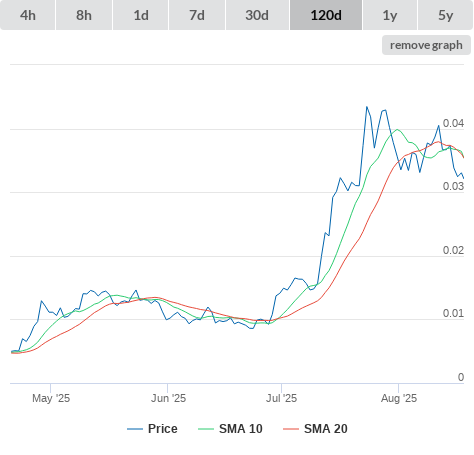This screenshot has height=455, width=474.
Task: Click the 0.04 y-axis gridline label
Action: point(453,123)
